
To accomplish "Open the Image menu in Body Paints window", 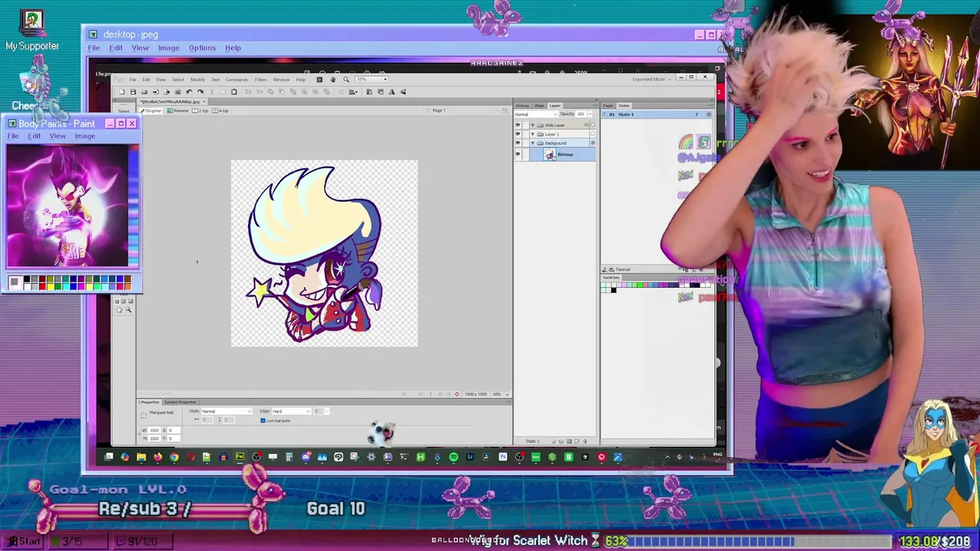I will point(85,136).
